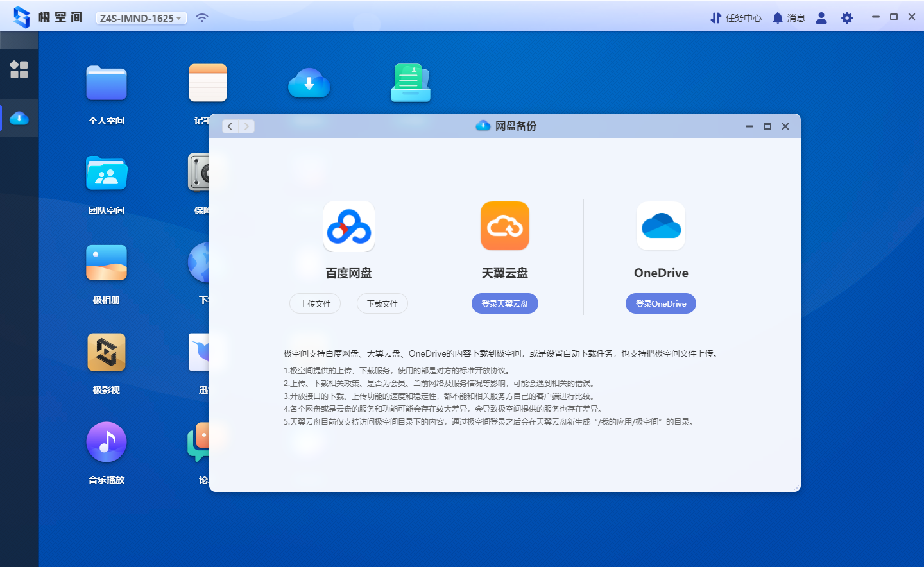Screen dimensions: 924x567
Task: Open the notepad app icon on desktop
Action: click(208, 83)
